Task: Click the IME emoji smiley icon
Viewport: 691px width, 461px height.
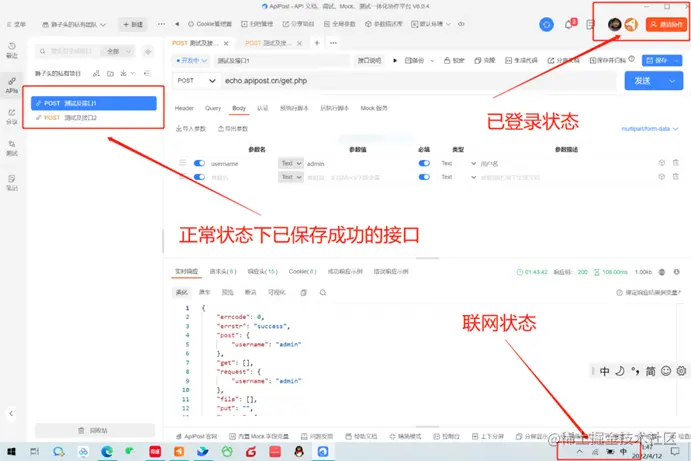Action: pyautogui.click(x=666, y=371)
